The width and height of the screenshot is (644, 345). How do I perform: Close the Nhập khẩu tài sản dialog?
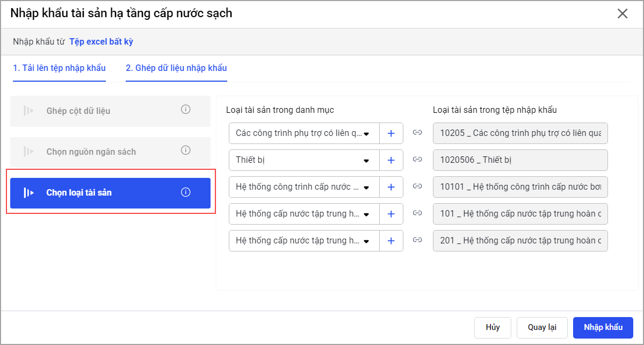coord(623,14)
